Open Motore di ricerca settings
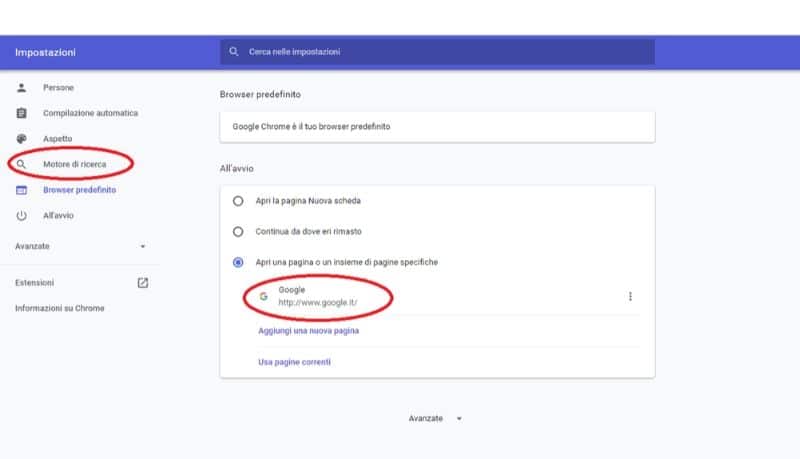Viewport: 800px width, 459px height. click(74, 164)
